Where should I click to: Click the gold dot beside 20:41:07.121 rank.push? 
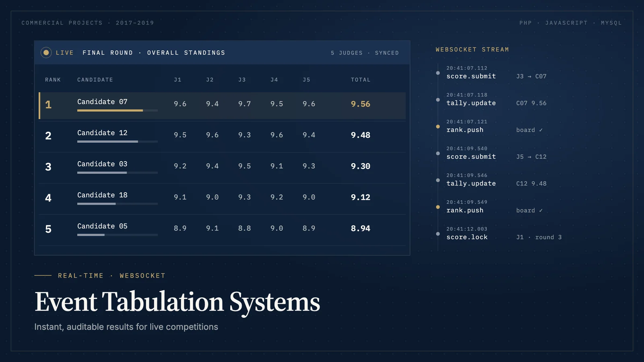pos(438,127)
